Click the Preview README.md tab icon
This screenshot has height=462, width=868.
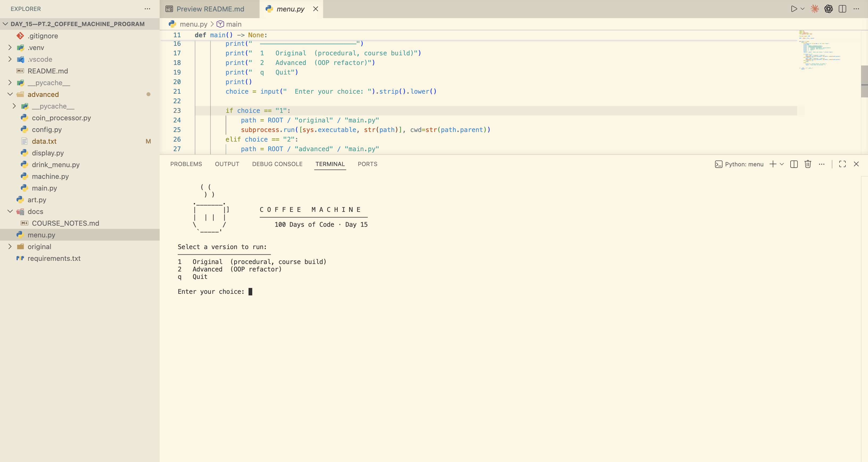169,9
